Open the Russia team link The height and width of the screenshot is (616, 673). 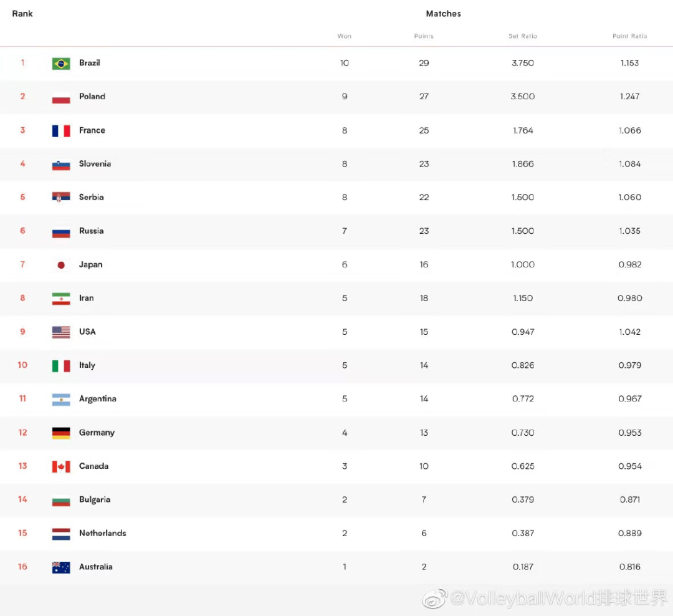pos(92,231)
